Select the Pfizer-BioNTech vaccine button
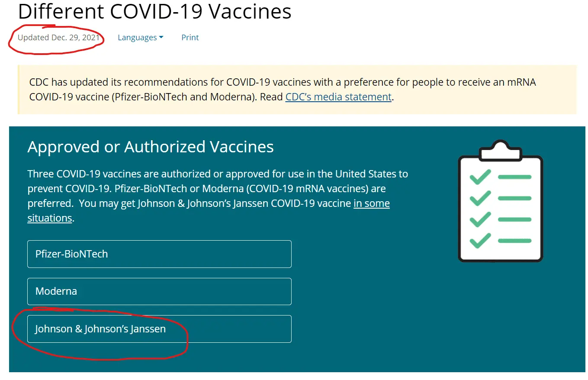Image resolution: width=588 pixels, height=380 pixels. click(x=159, y=254)
